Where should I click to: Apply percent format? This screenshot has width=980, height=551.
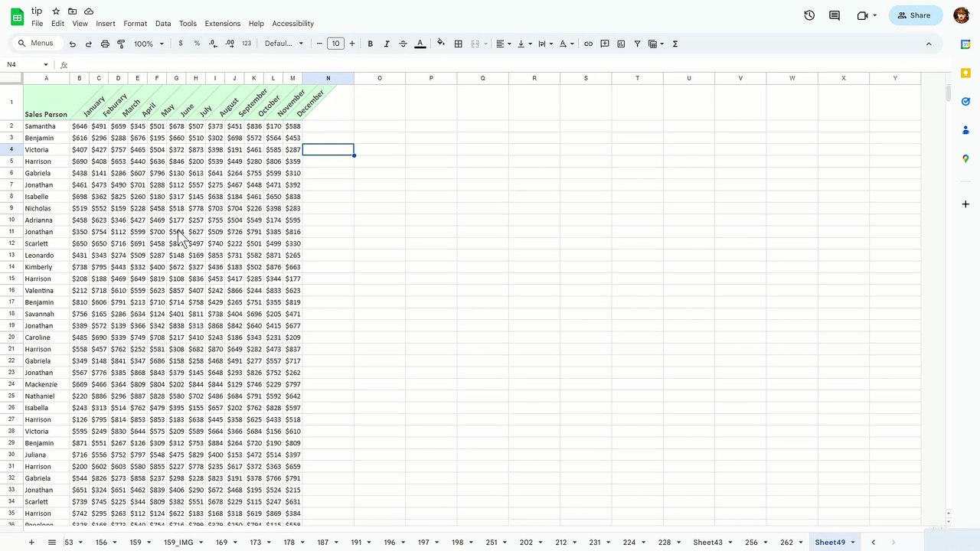point(197,44)
